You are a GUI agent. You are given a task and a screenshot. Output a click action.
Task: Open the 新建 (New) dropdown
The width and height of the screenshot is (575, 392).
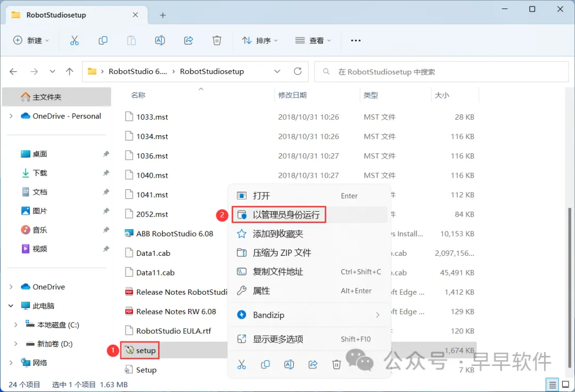tap(31, 40)
